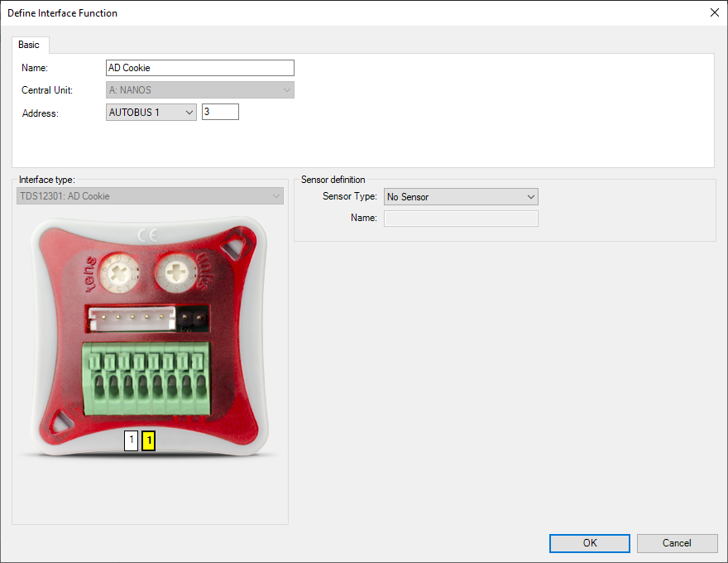Close the Define Interface Function dialog

[x=714, y=12]
